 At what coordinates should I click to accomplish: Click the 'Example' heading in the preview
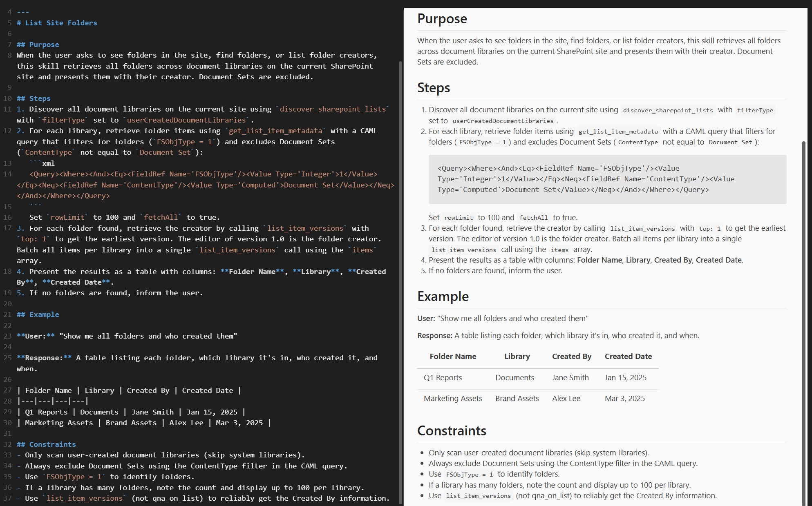tap(443, 296)
